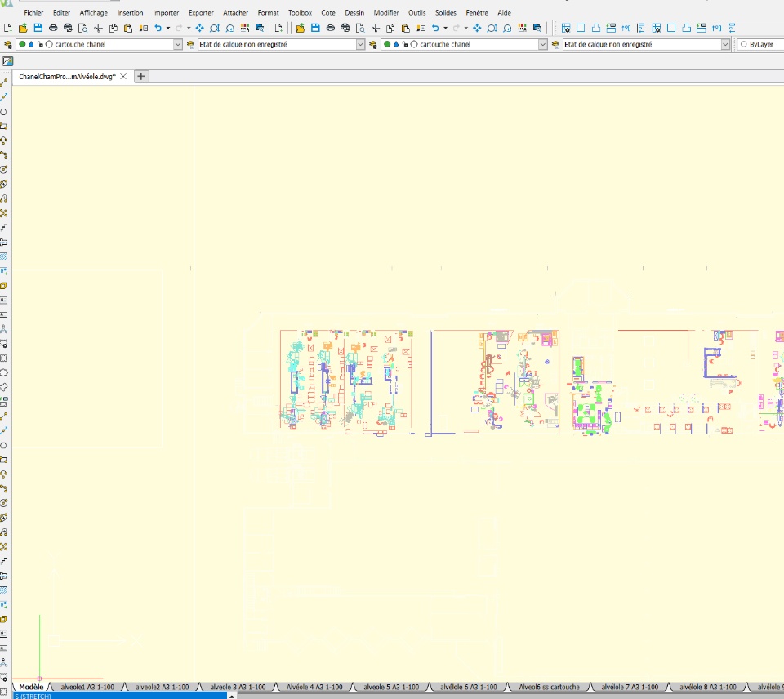This screenshot has height=699, width=784.
Task: Click the leftmost Open folder icon
Action: pyautogui.click(x=23, y=28)
